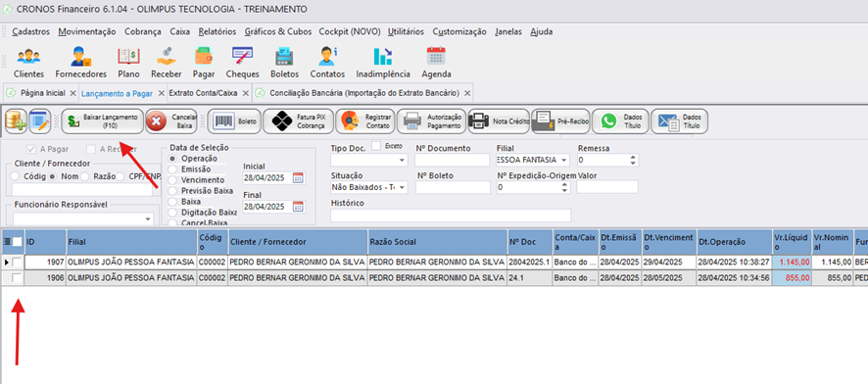
Task: Open the Relatórios menu
Action: (x=217, y=31)
